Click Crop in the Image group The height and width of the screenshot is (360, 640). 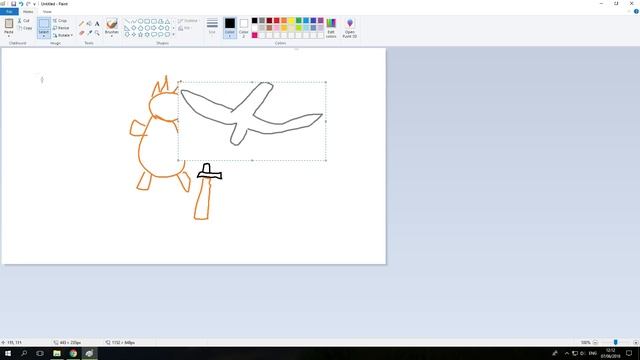(60, 20)
